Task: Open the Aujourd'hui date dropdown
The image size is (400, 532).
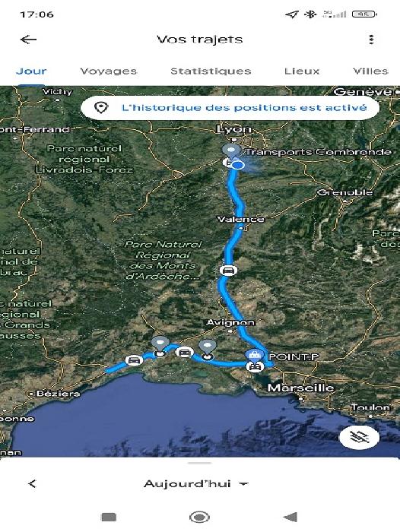Action: coord(196,483)
